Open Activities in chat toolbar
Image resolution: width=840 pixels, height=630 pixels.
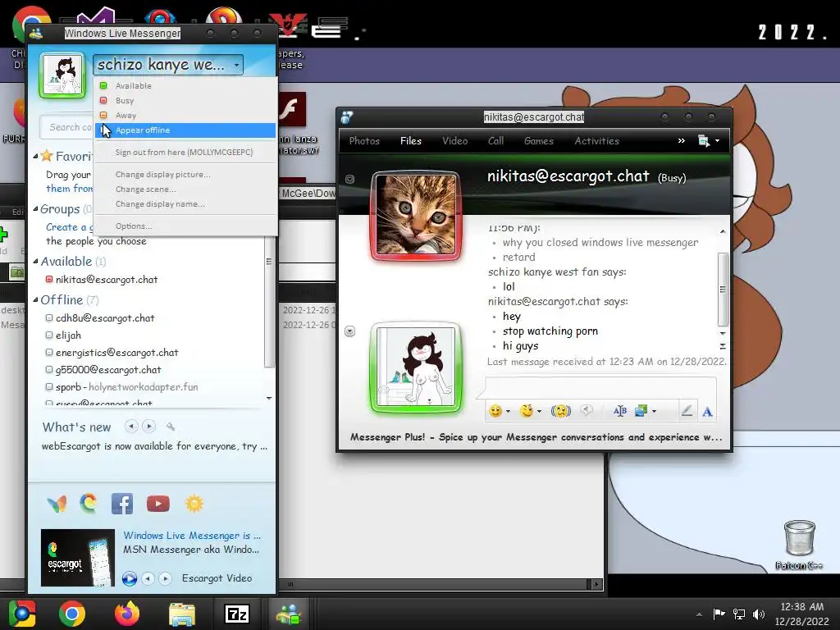tap(597, 141)
